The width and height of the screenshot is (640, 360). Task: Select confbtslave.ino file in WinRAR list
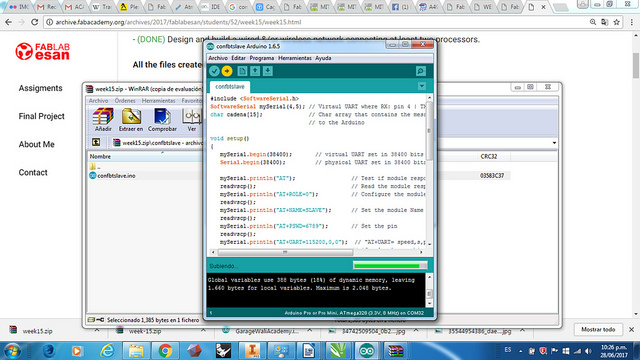116,176
